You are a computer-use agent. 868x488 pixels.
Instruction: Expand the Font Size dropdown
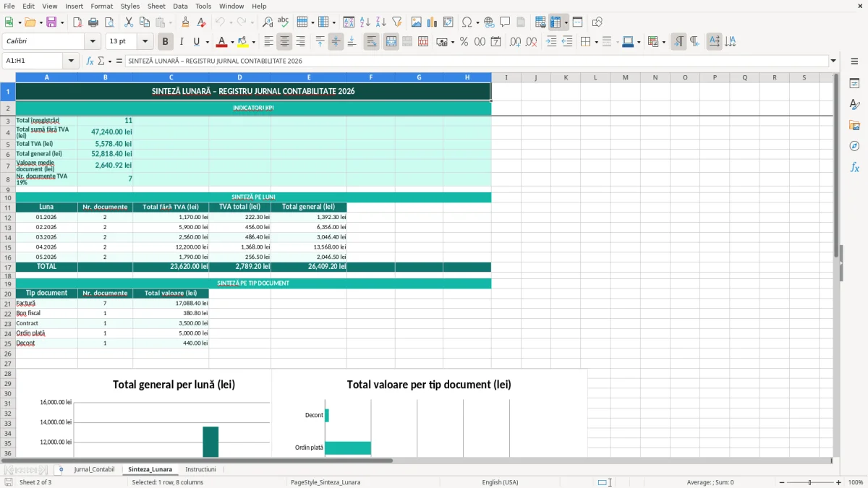145,42
